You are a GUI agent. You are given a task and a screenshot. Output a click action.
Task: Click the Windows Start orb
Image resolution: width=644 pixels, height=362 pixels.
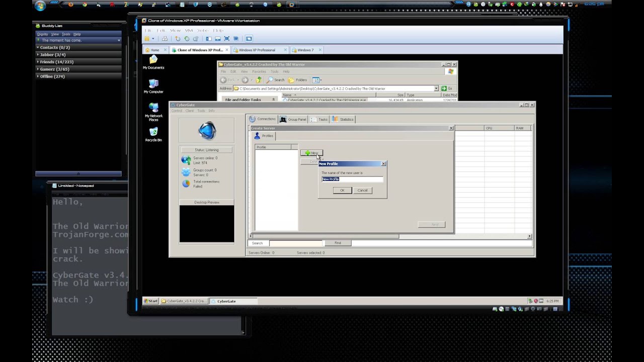click(41, 6)
